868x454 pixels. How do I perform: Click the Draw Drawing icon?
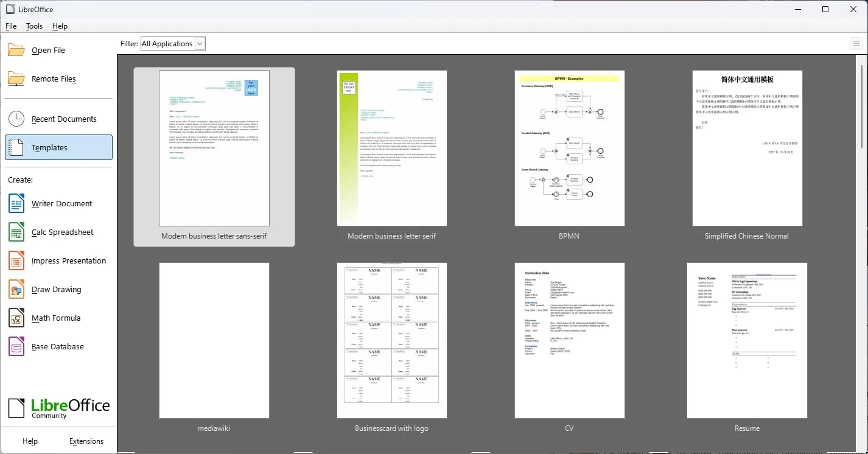pyautogui.click(x=16, y=289)
